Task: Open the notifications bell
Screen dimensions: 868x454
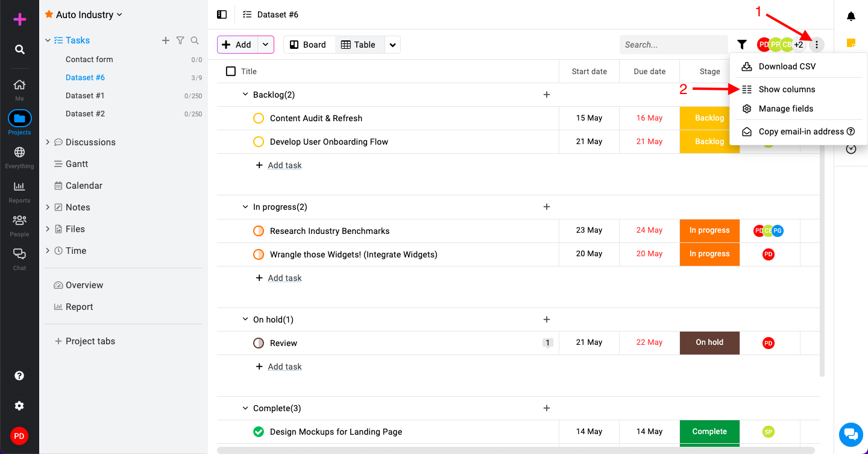Action: tap(851, 16)
